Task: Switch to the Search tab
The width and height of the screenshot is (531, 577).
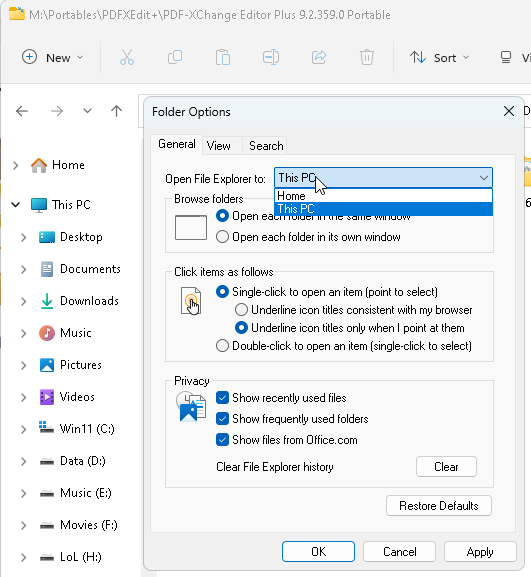Action: click(266, 146)
